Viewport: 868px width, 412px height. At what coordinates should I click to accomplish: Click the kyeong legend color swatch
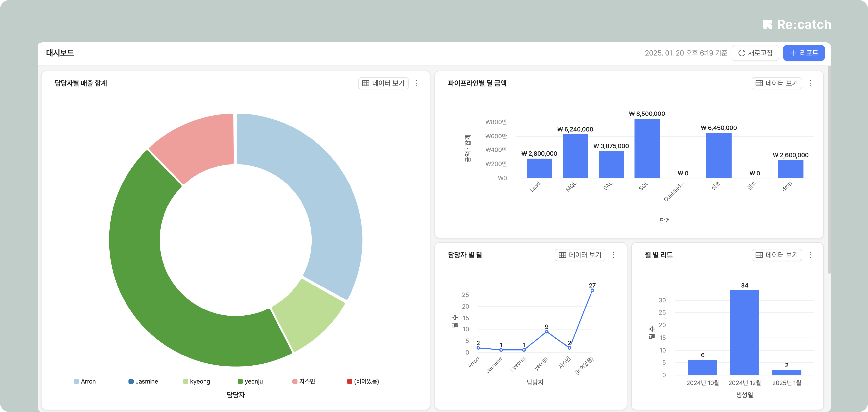[x=186, y=381]
